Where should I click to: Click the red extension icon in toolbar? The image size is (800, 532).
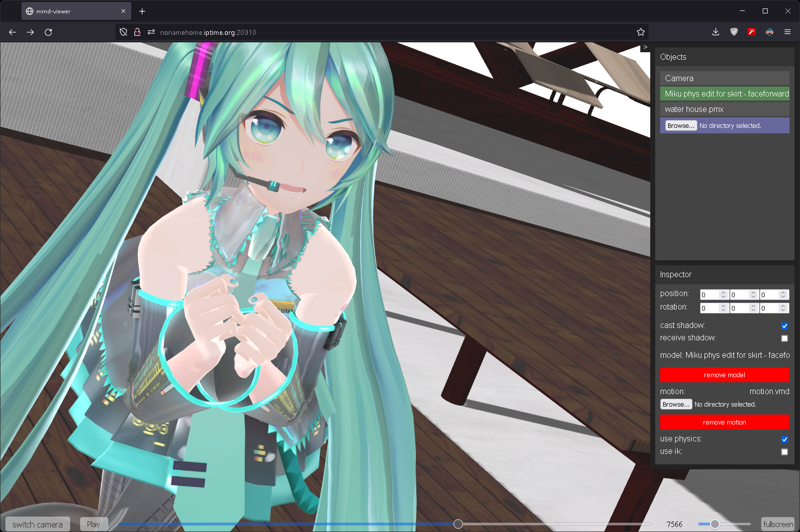752,32
